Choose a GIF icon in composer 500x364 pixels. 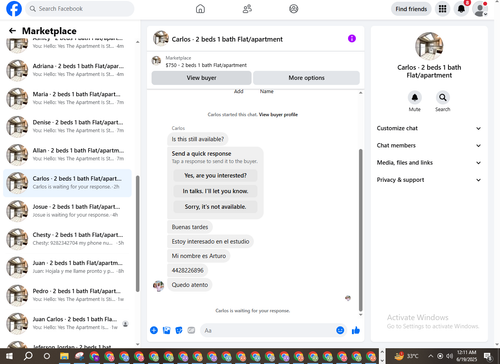pos(191,330)
